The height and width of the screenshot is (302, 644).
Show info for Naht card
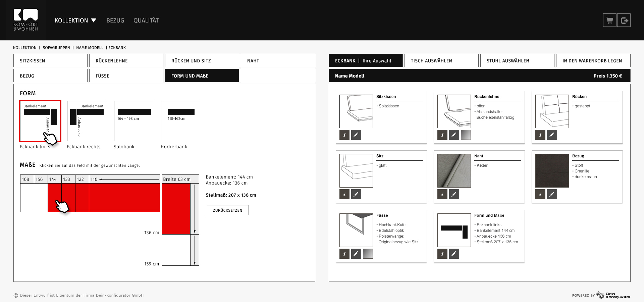click(x=442, y=194)
